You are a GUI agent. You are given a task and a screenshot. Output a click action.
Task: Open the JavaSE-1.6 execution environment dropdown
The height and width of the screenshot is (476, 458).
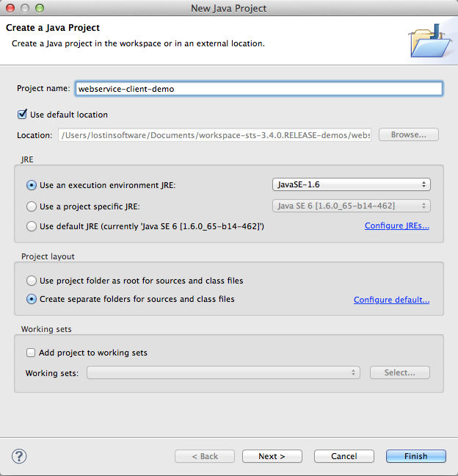pyautogui.click(x=352, y=184)
